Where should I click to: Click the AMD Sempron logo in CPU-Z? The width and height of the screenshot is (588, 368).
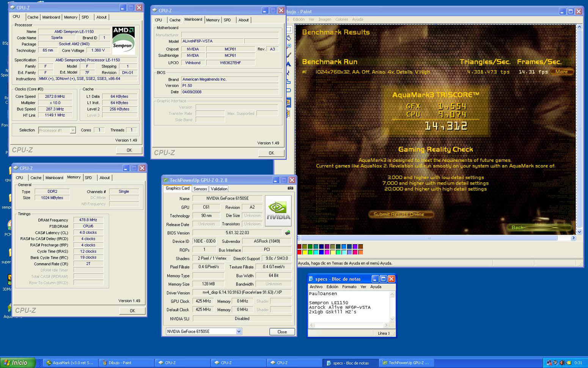point(123,41)
